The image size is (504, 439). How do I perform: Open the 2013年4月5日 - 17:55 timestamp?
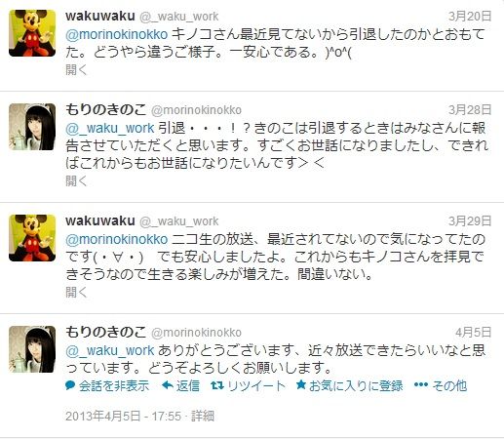[x=124, y=416]
